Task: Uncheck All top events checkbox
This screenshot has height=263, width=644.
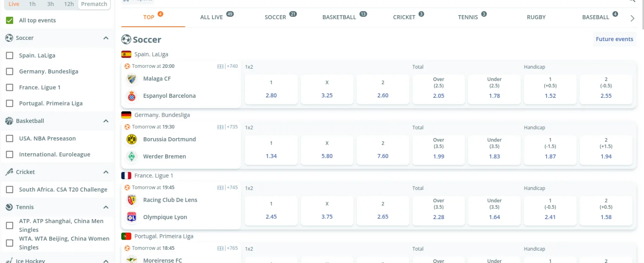Action: point(9,20)
